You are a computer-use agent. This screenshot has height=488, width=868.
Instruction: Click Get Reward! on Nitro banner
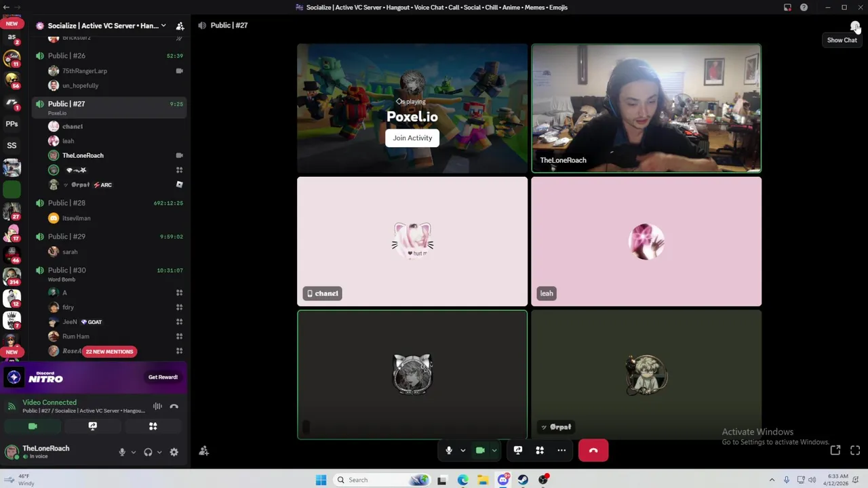click(x=163, y=377)
